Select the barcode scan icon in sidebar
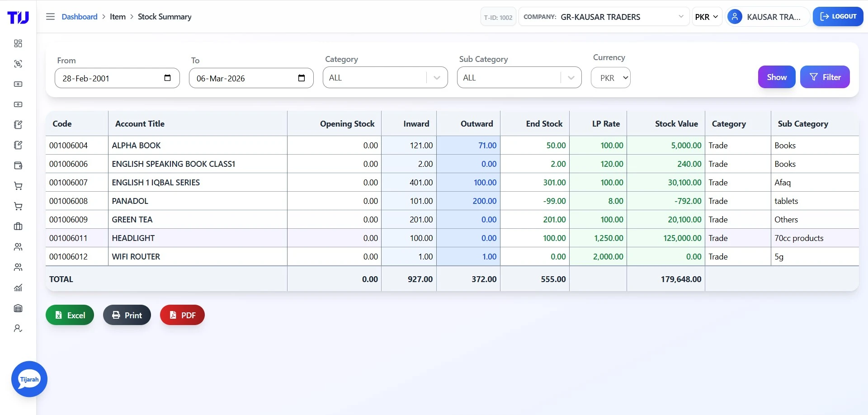Viewport: 868px width, 415px height. tap(18, 64)
